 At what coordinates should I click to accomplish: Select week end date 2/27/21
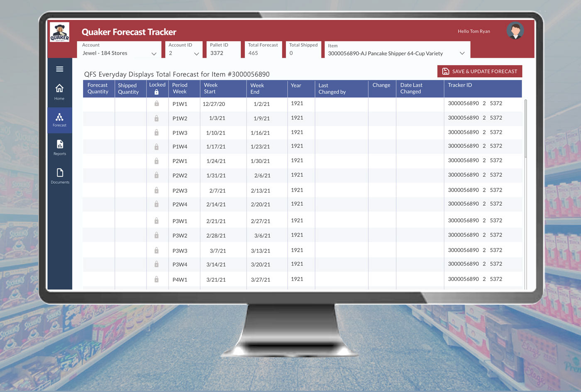coord(260,221)
